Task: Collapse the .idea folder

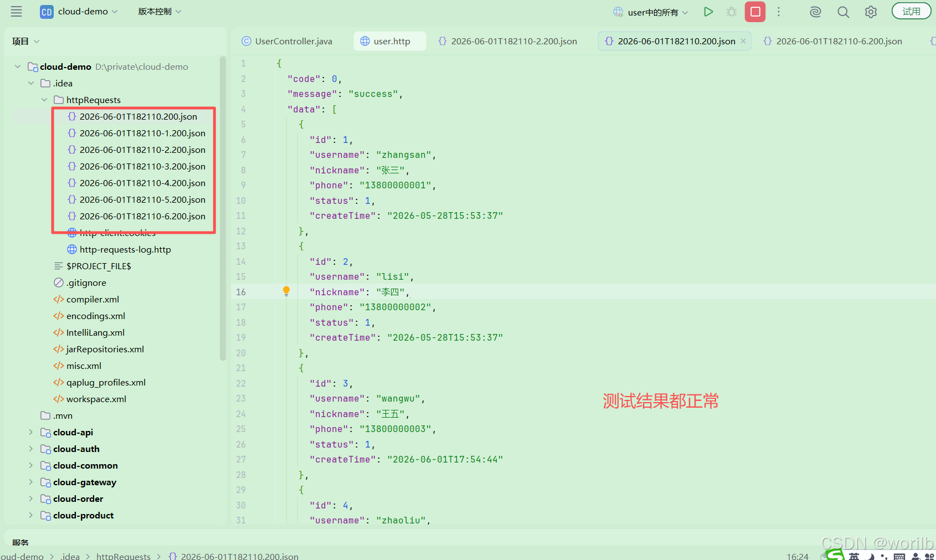Action: tap(31, 83)
